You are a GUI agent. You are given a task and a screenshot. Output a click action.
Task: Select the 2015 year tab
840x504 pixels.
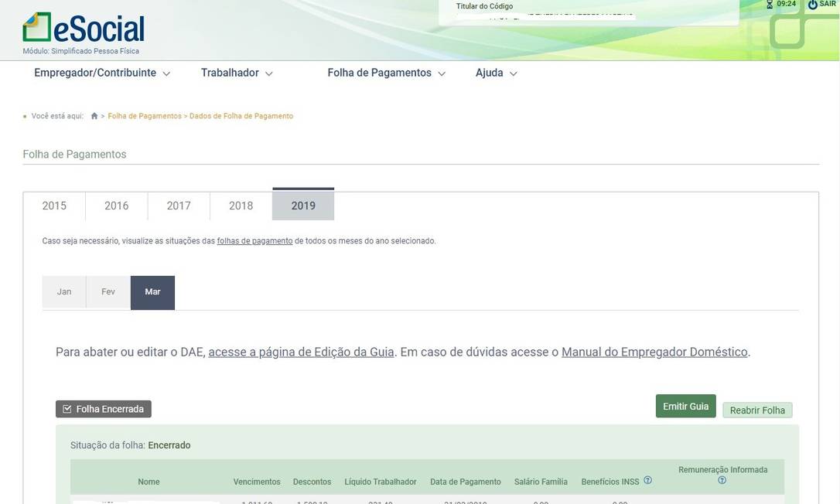pyautogui.click(x=54, y=206)
